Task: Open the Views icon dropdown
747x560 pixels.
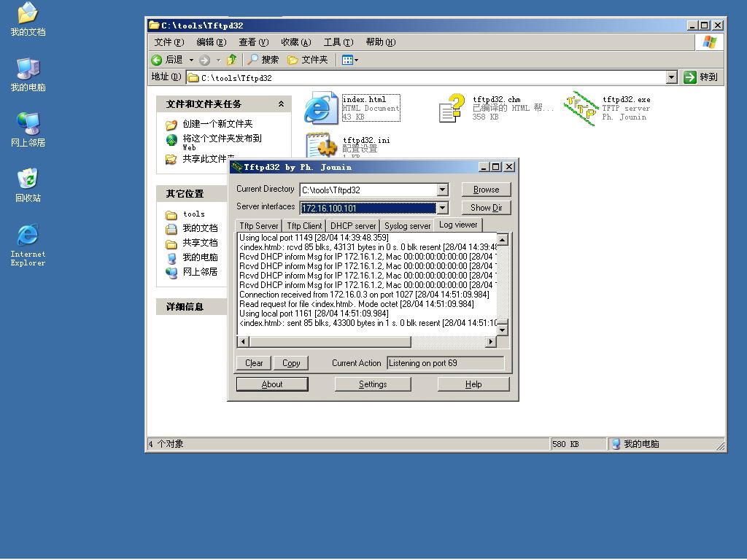Action: coord(350,60)
